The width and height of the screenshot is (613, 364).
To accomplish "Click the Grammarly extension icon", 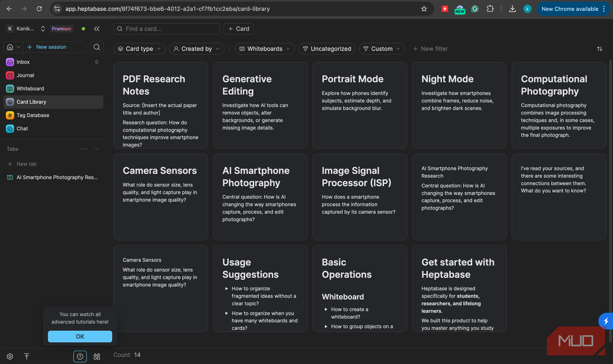I will click(x=475, y=9).
